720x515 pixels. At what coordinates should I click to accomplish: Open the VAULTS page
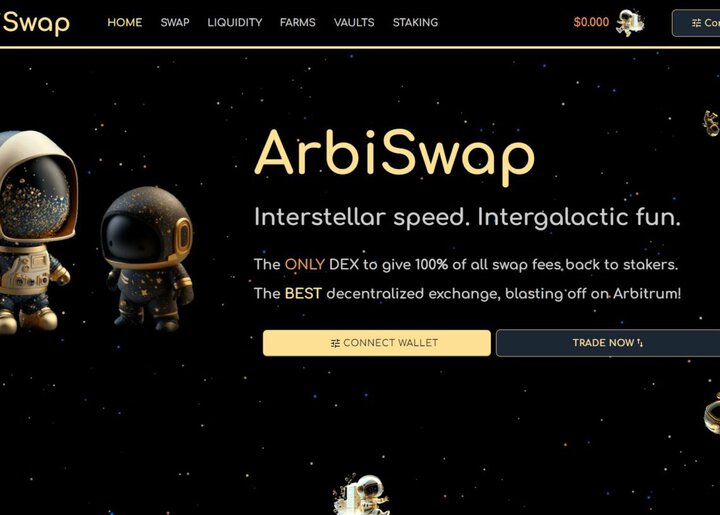[354, 22]
